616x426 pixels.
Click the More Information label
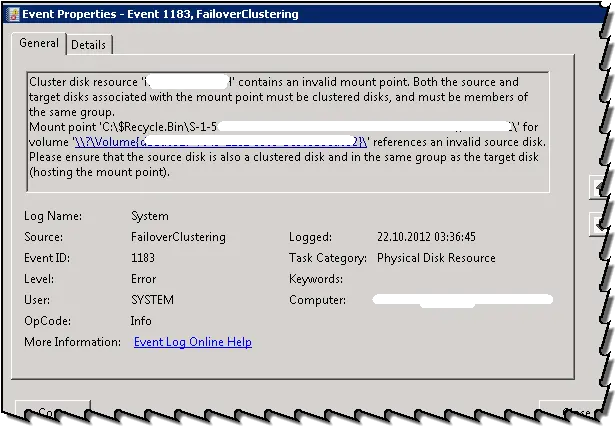(72, 342)
